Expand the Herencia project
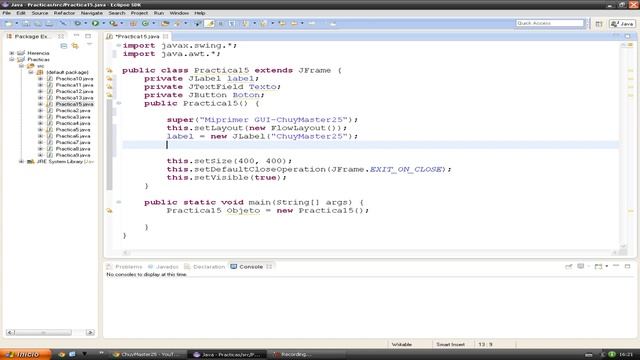The image size is (640, 360). tap(12, 53)
